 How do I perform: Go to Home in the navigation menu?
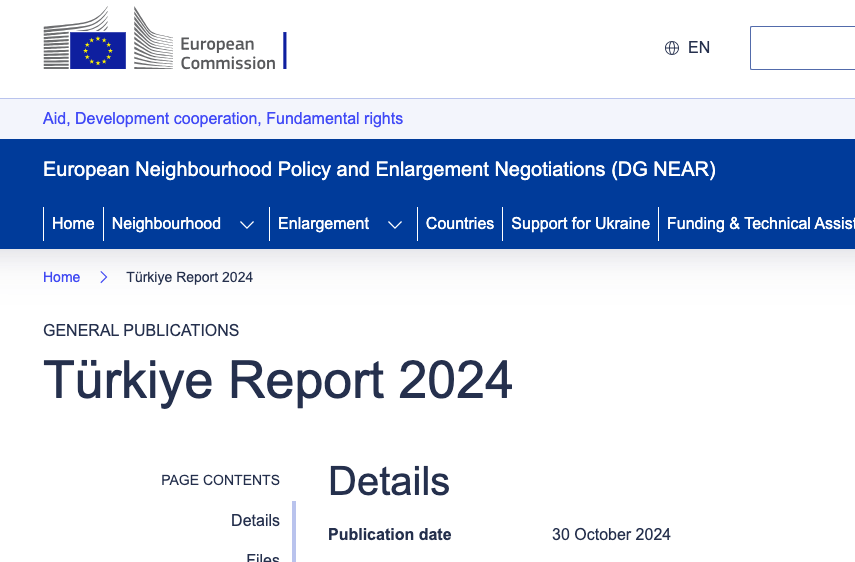pyautogui.click(x=73, y=223)
